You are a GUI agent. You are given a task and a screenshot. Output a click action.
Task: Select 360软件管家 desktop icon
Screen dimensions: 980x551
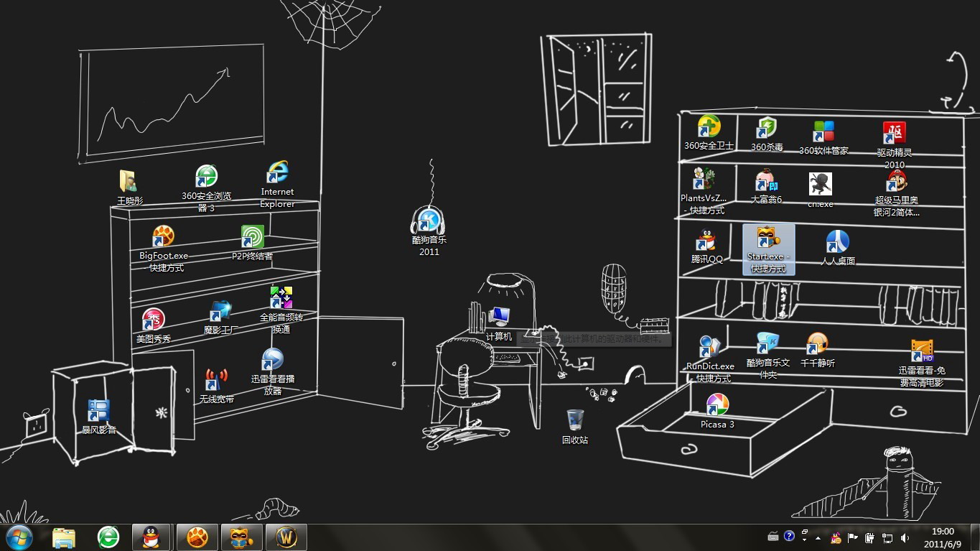coord(823,138)
